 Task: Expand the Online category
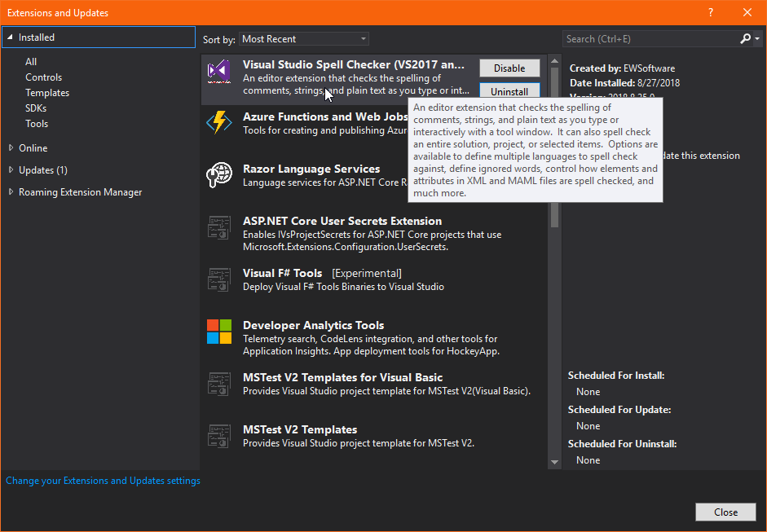[x=11, y=147]
